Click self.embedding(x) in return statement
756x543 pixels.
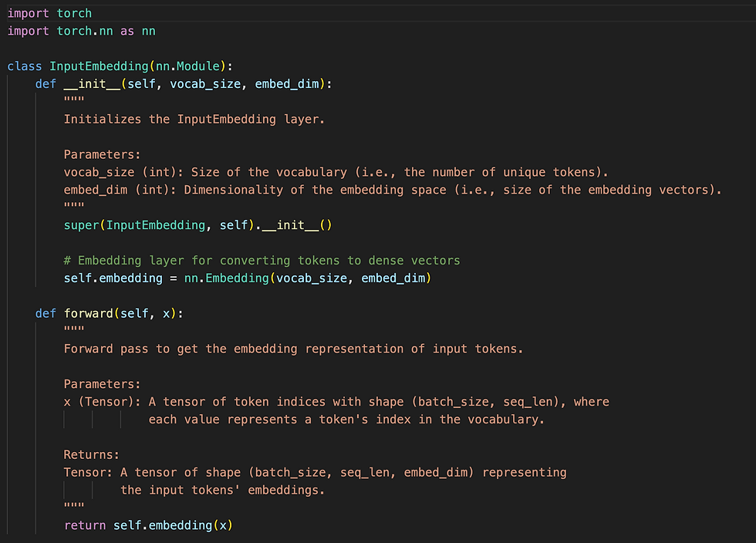(173, 525)
